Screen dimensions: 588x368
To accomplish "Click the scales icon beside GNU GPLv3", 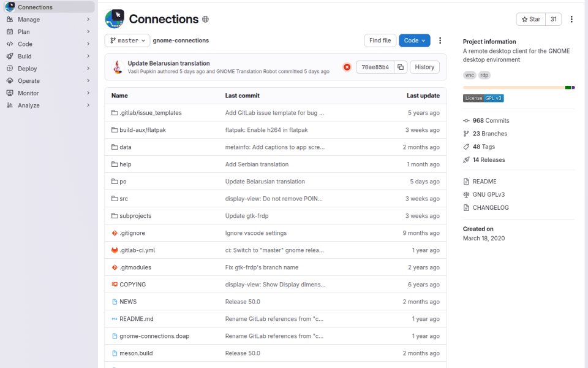I will tap(466, 194).
